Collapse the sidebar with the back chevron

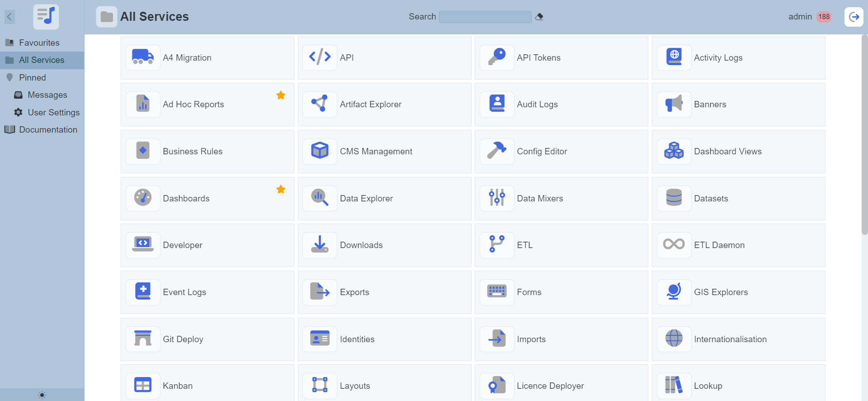pyautogui.click(x=9, y=17)
